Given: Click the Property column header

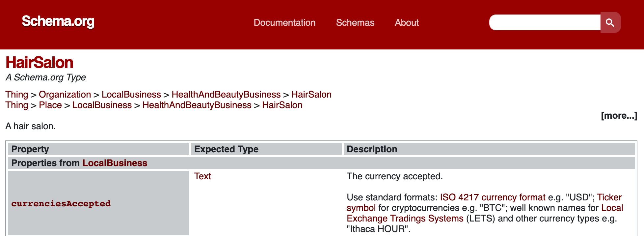Looking at the screenshot, I should [x=98, y=149].
